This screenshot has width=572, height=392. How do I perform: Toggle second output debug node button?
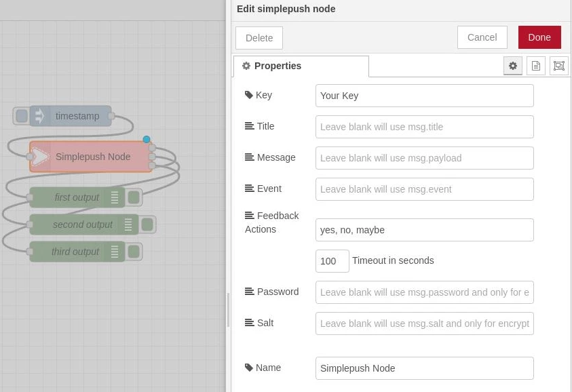point(147,224)
